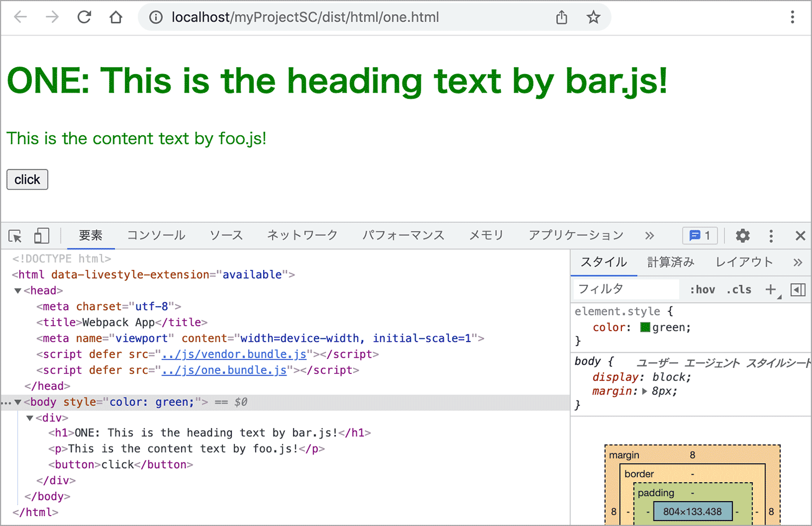Show more DevTools tabs chevron
Image resolution: width=812 pixels, height=526 pixels.
650,236
